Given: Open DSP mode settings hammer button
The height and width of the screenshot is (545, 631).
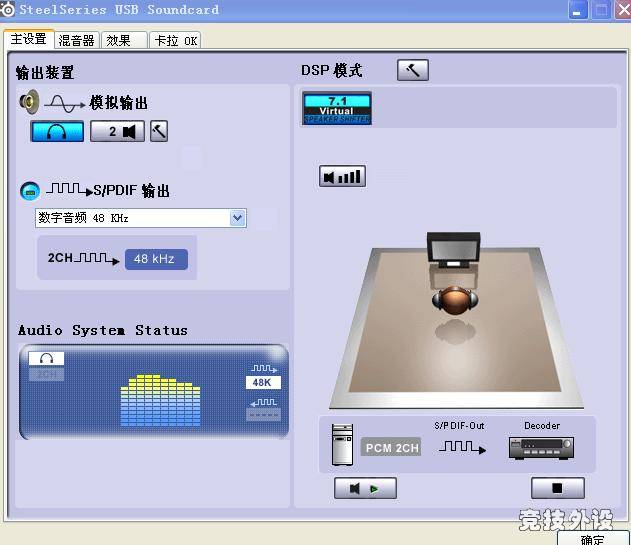Looking at the screenshot, I should (x=413, y=70).
